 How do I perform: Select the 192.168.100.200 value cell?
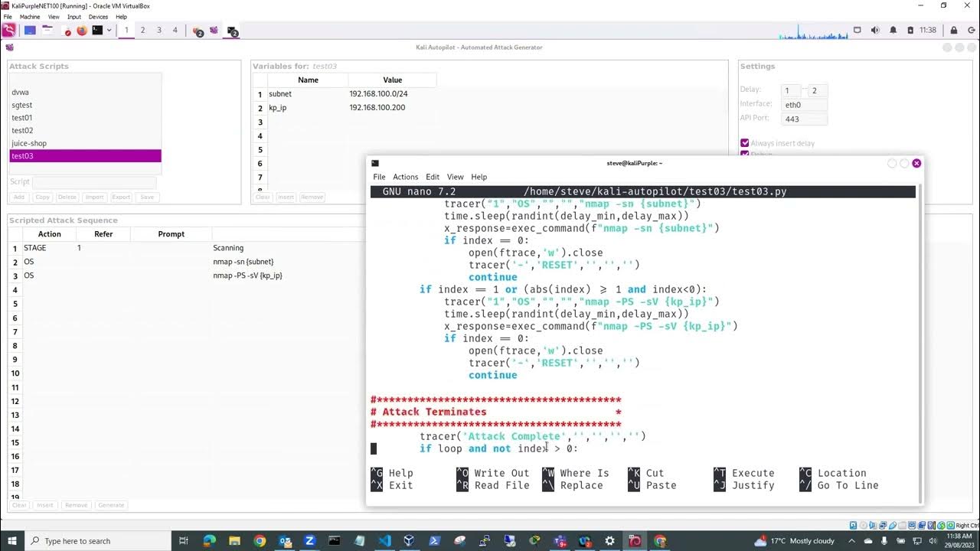(392, 107)
